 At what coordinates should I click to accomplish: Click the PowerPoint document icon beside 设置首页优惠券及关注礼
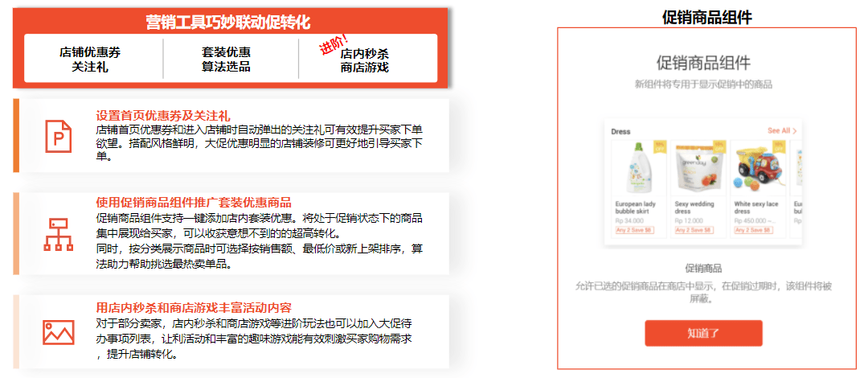point(59,136)
